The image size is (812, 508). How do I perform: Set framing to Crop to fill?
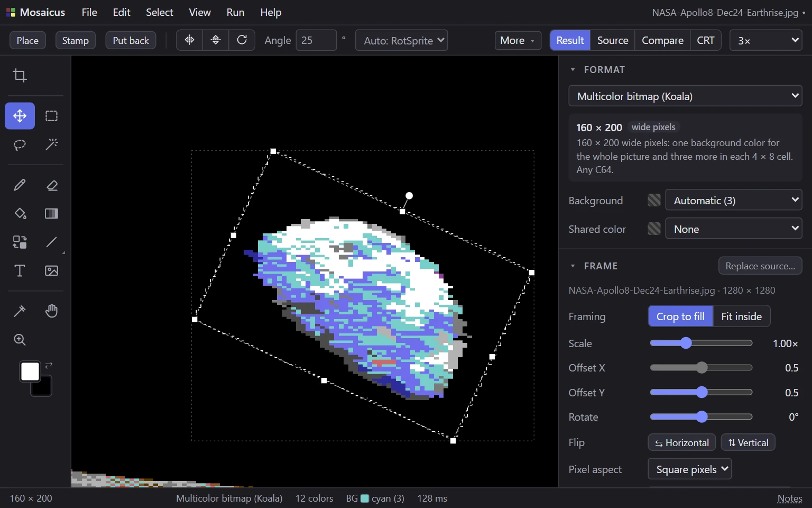click(x=680, y=316)
